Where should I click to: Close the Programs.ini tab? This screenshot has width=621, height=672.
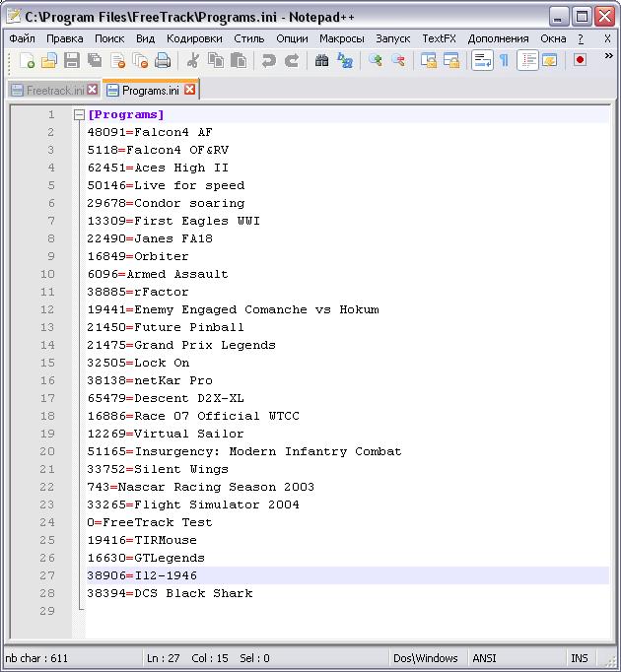(189, 89)
